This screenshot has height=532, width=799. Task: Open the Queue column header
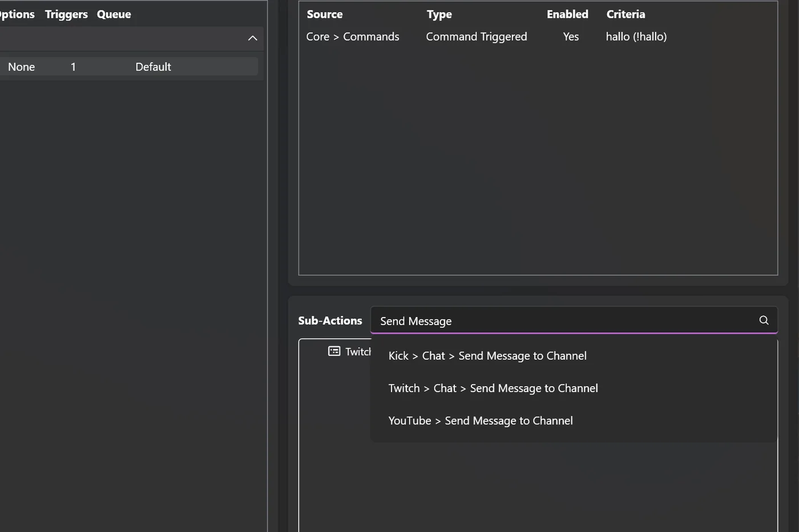click(114, 14)
